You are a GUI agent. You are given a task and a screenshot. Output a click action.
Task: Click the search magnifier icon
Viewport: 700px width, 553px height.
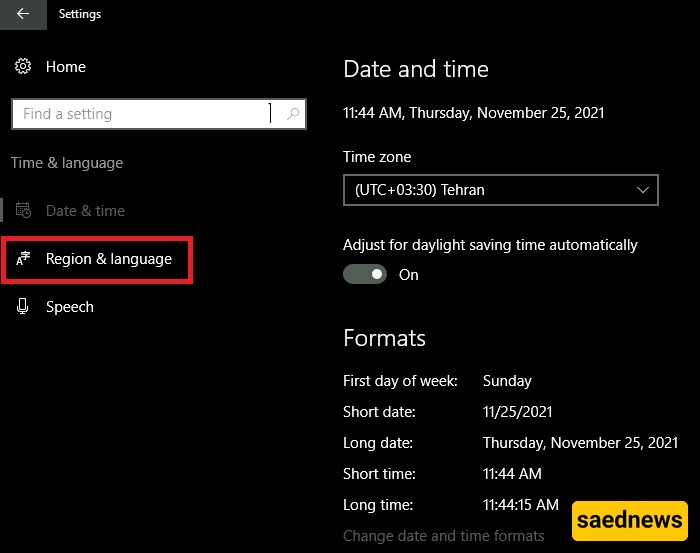click(x=292, y=114)
